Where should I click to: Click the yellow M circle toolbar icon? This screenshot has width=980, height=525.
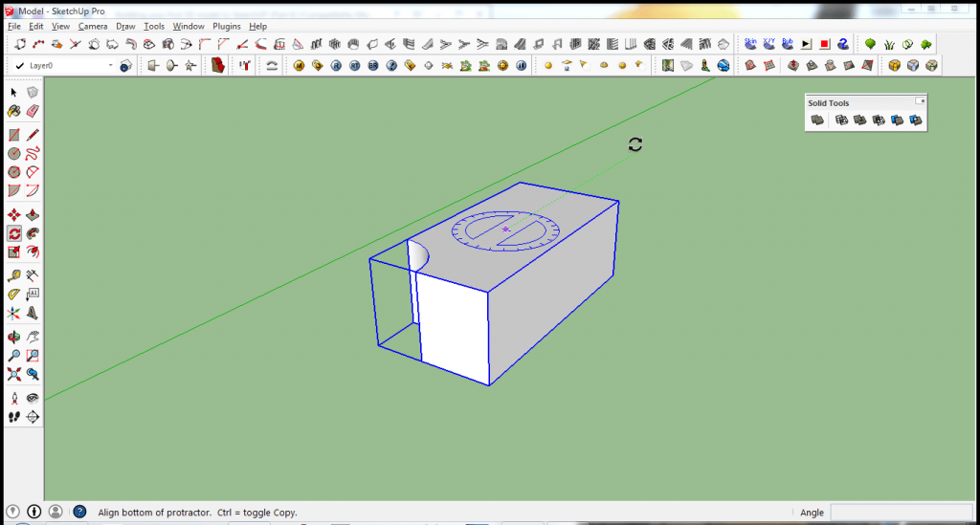[299, 66]
